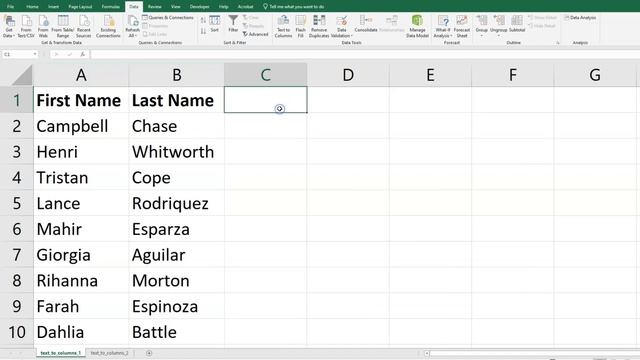The width and height of the screenshot is (640, 360).
Task: Switch to the Home tab
Action: pyautogui.click(x=32, y=7)
